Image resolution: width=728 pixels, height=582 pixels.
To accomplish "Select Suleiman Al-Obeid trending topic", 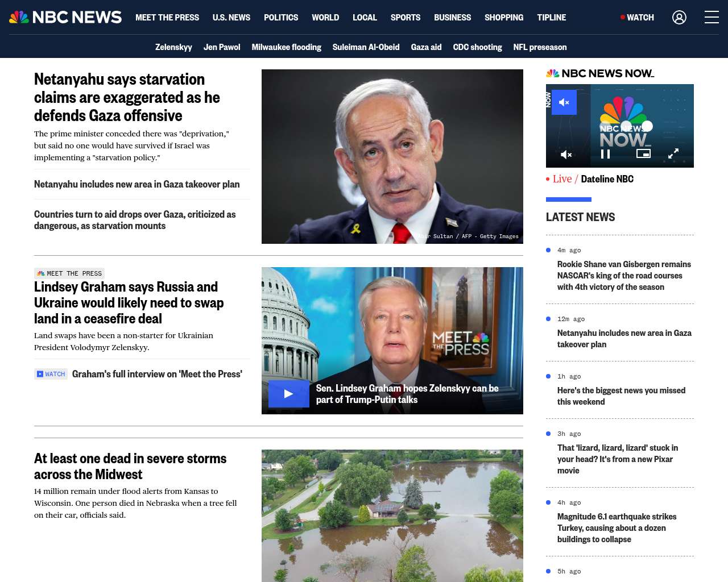I will click(x=366, y=47).
